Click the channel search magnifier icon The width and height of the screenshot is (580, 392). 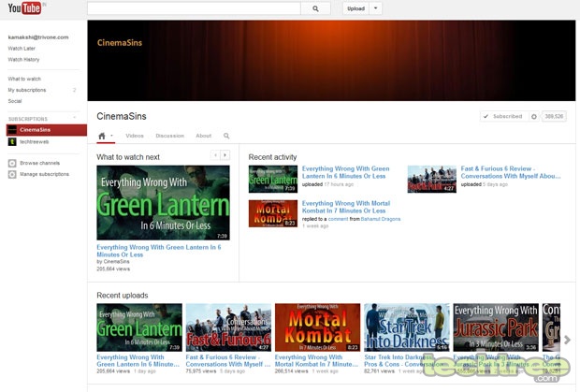point(226,136)
